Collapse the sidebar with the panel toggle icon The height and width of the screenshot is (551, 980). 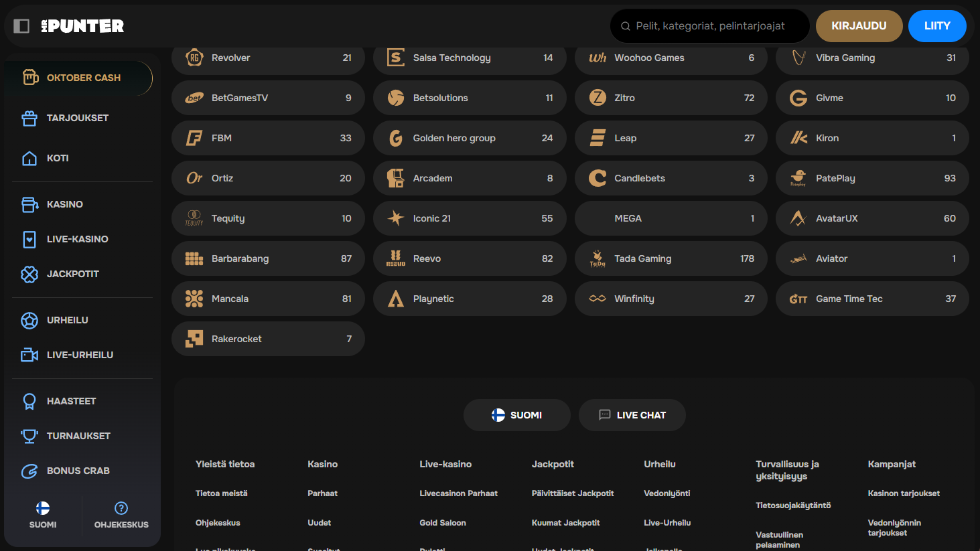(x=21, y=26)
